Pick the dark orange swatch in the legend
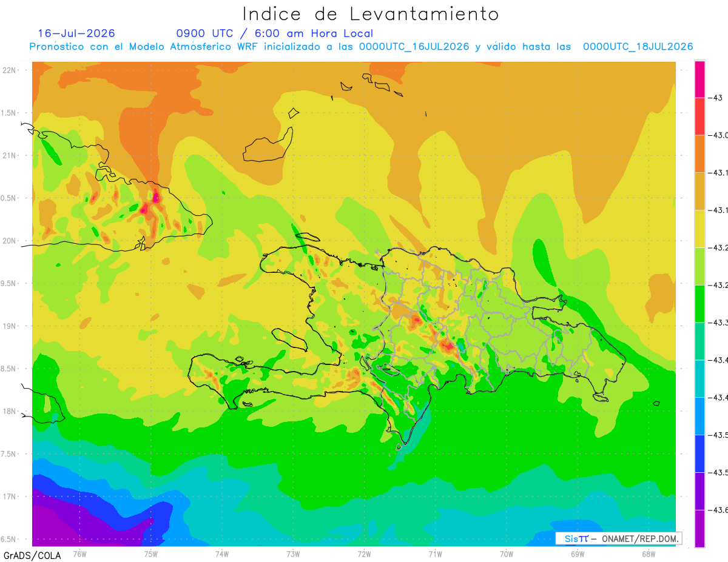 699,154
